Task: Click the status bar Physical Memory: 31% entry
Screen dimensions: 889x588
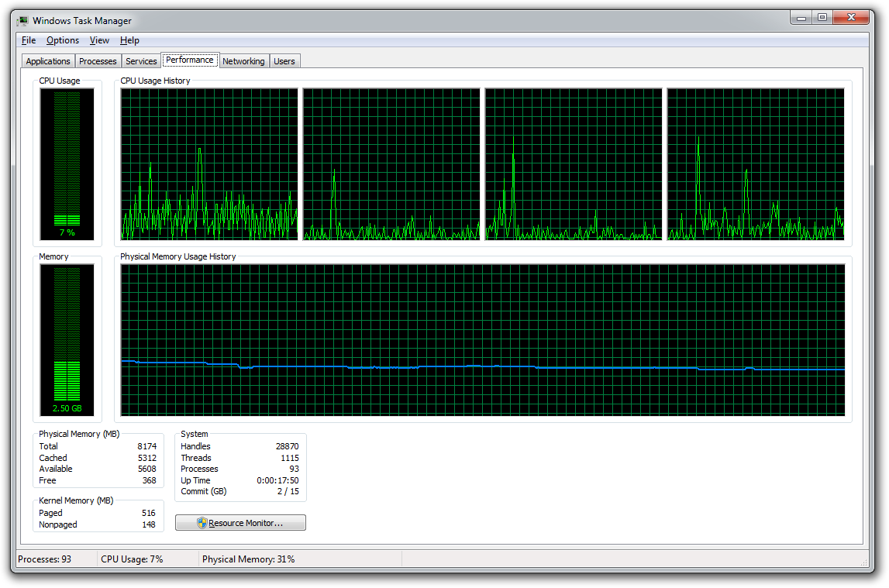Action: point(248,559)
